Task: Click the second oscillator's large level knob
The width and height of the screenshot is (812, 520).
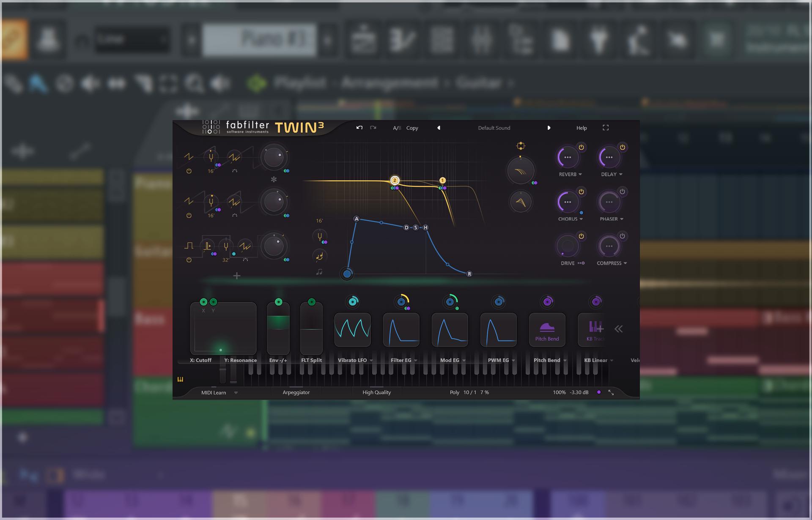Action: pyautogui.click(x=274, y=202)
